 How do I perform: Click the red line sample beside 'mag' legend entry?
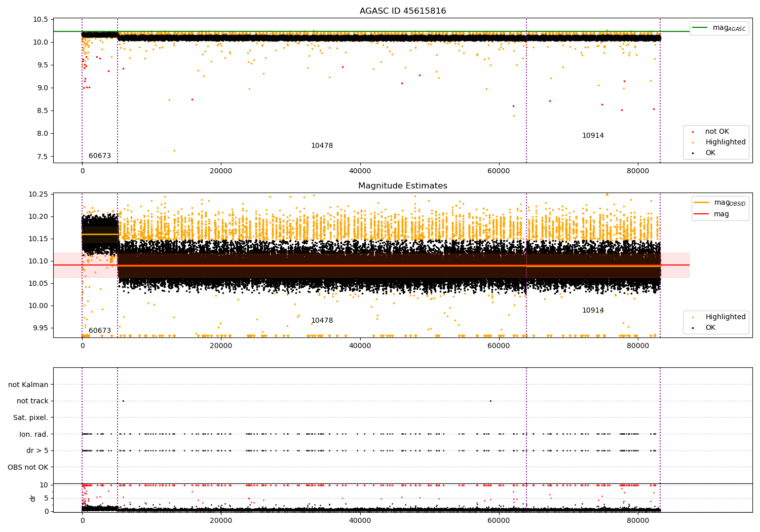click(701, 214)
